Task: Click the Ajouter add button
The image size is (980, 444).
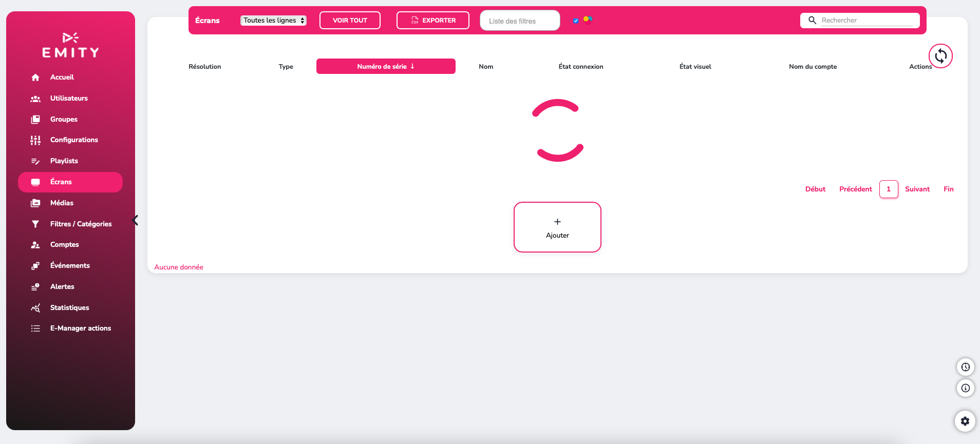Action: point(557,227)
